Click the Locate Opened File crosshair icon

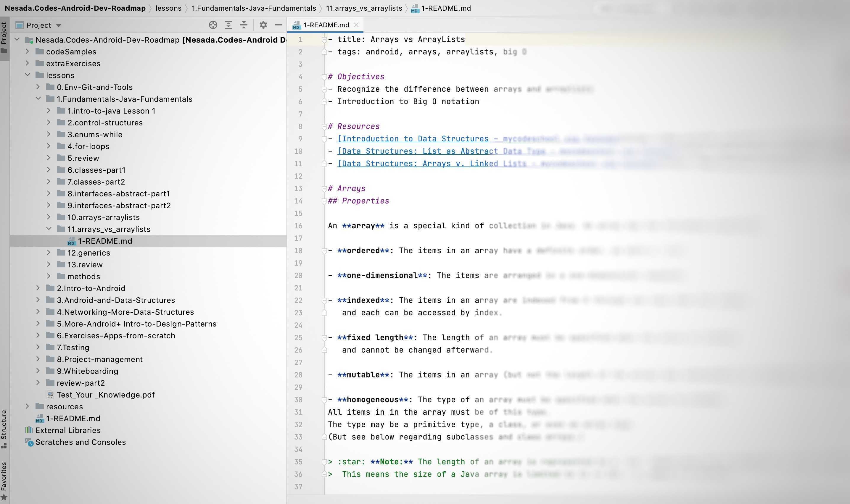(x=213, y=25)
